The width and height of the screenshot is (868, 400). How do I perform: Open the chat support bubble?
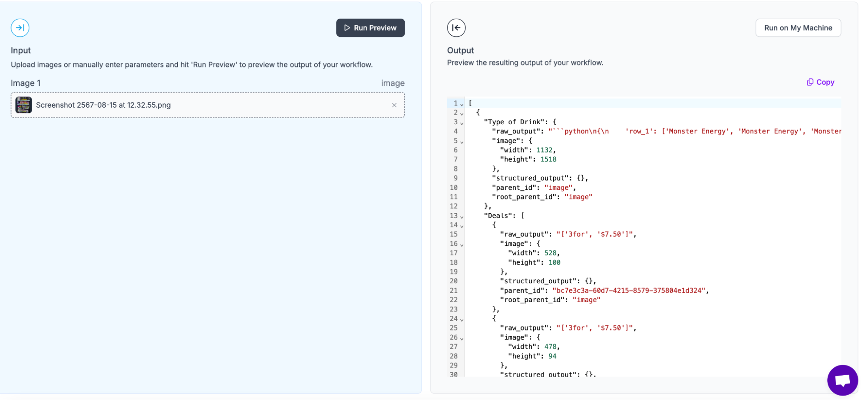[x=842, y=380]
